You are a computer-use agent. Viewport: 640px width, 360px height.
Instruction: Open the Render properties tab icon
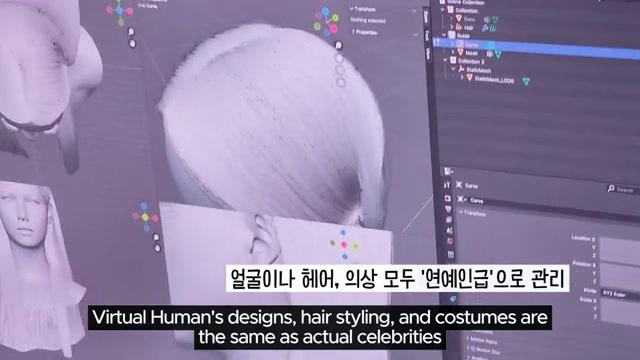[447, 198]
